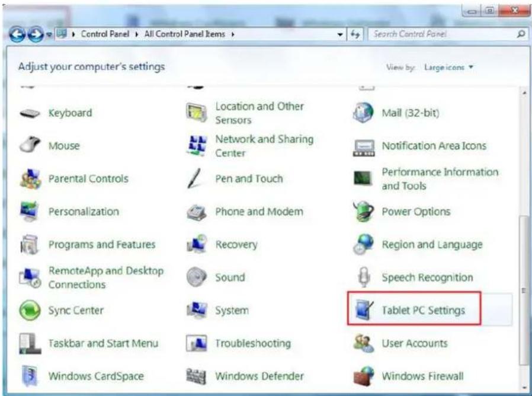Viewport: 532px width, 396px height.
Task: Click the vertical scrollbar thumb
Action: [x=524, y=290]
